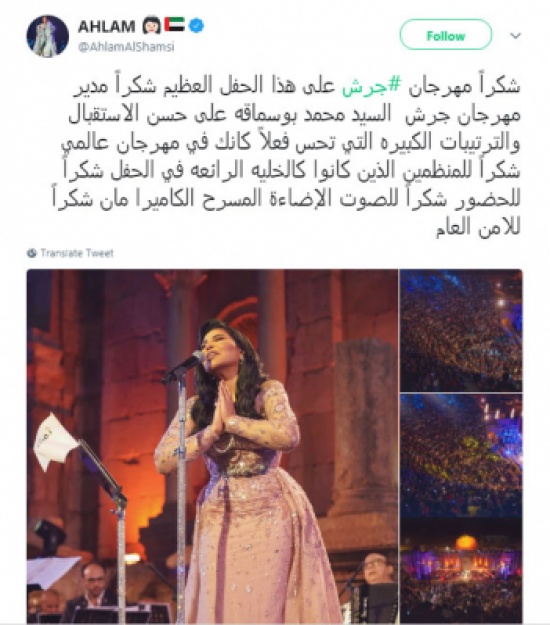Translate Tweet to English
550x625 pixels.
[77, 253]
